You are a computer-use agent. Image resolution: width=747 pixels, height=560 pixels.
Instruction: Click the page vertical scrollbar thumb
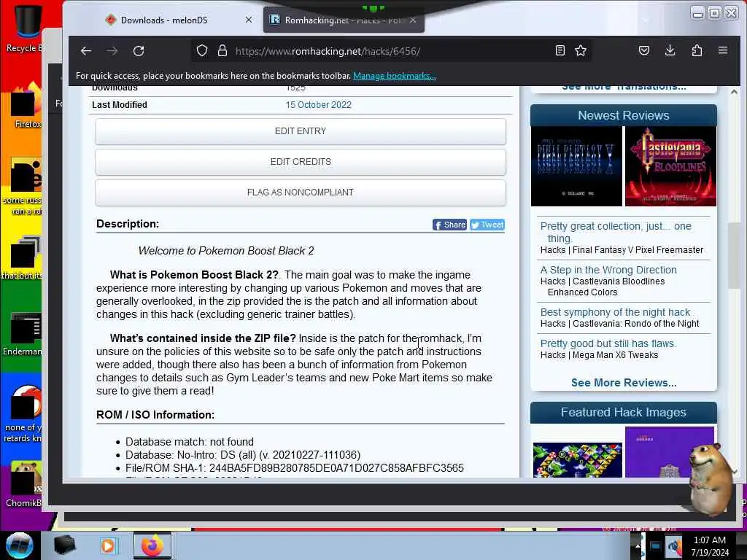click(734, 254)
